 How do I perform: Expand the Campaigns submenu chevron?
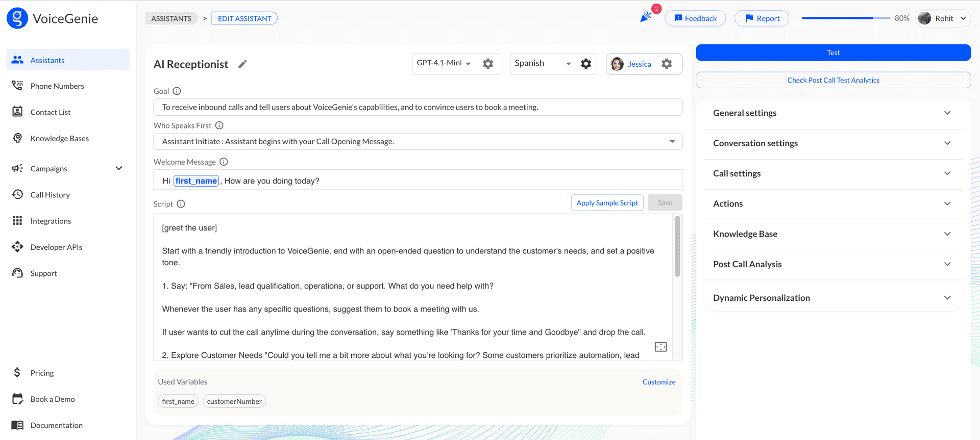(x=119, y=168)
